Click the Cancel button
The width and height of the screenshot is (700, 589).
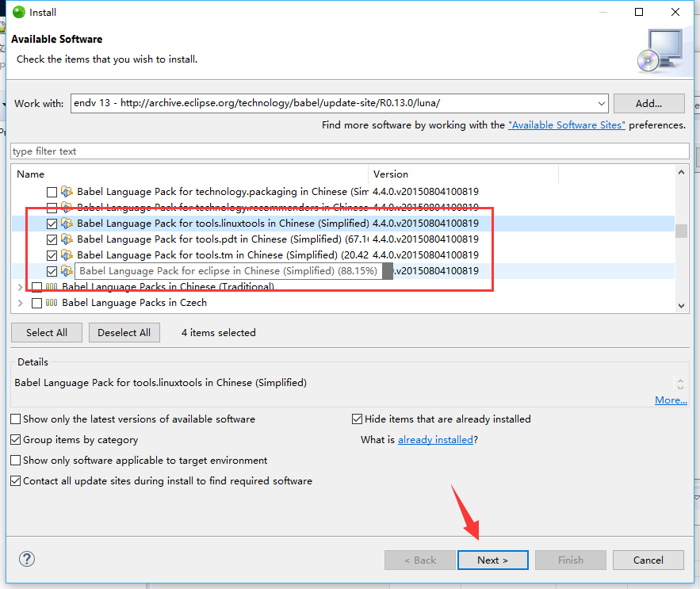648,560
